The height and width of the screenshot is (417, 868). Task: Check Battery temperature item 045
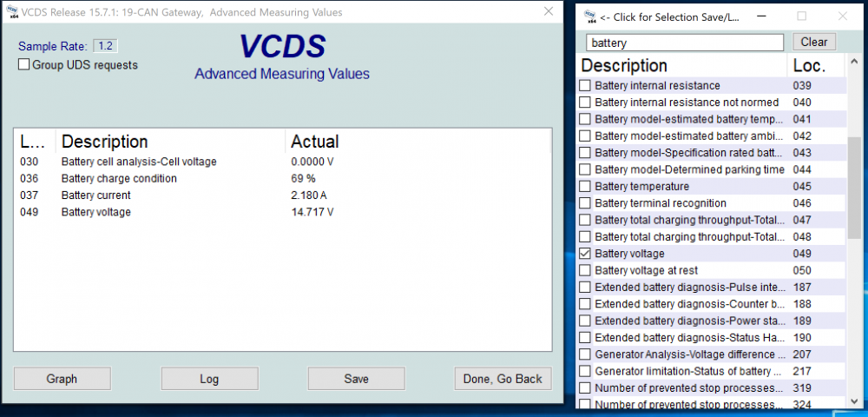[x=585, y=186]
